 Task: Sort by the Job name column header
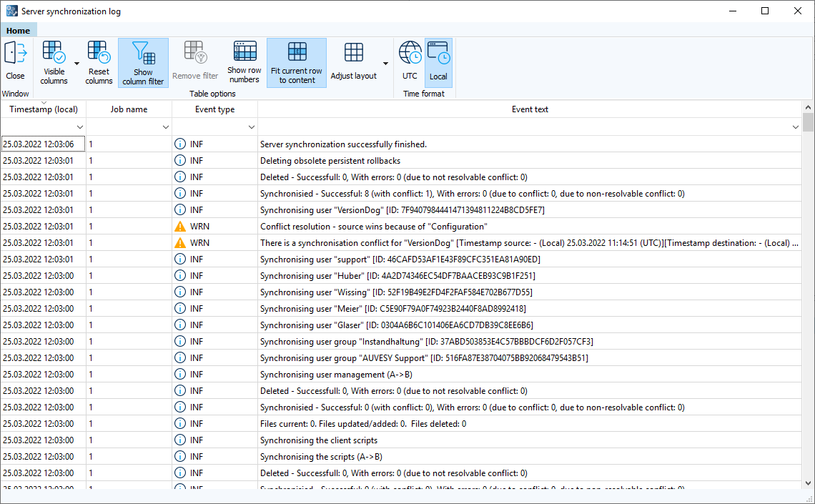coord(129,109)
